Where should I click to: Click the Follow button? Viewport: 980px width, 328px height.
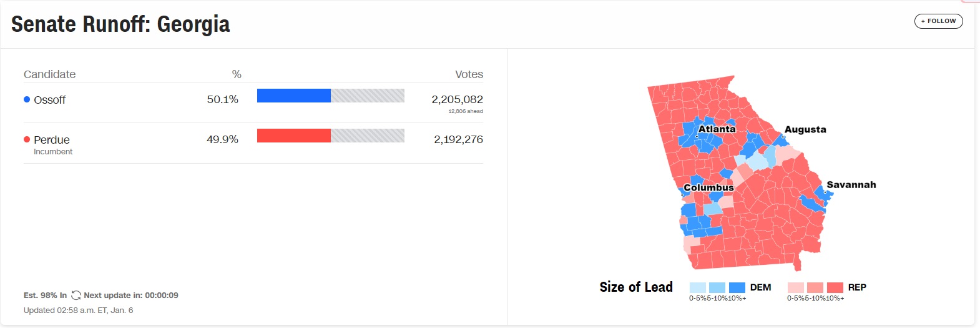(938, 21)
